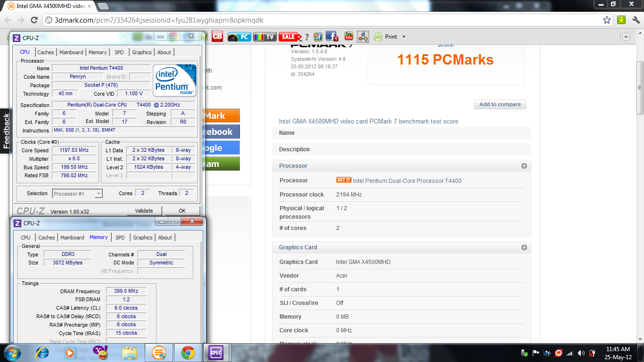Open the YouTube toolbar icon
The image size is (644, 362).
349,36
